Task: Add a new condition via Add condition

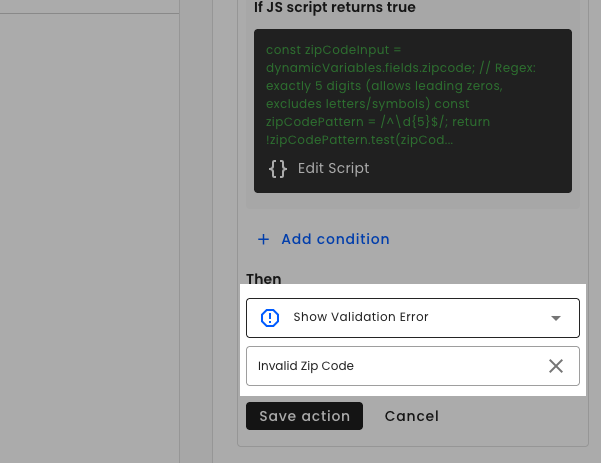Action: [335, 239]
